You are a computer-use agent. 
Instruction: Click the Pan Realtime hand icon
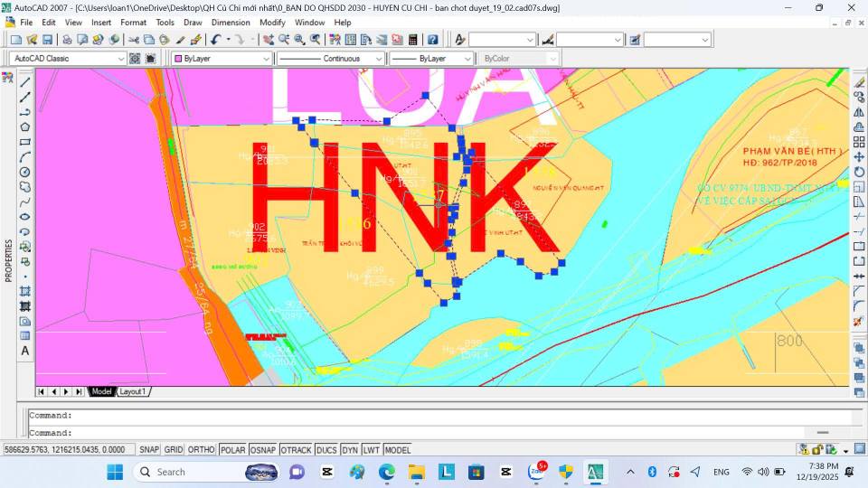(268, 40)
